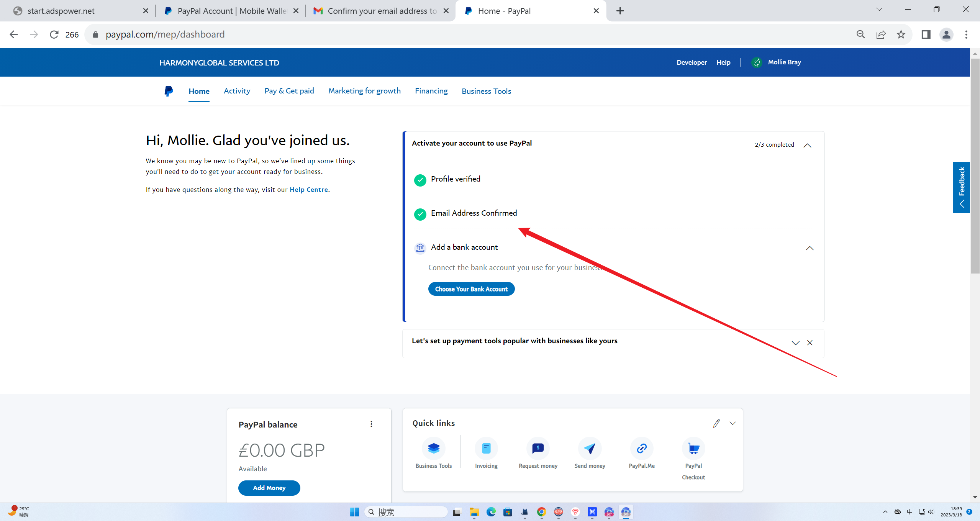Open the Pay & Get paid menu
Screen dimensions: 980x521
(x=289, y=91)
